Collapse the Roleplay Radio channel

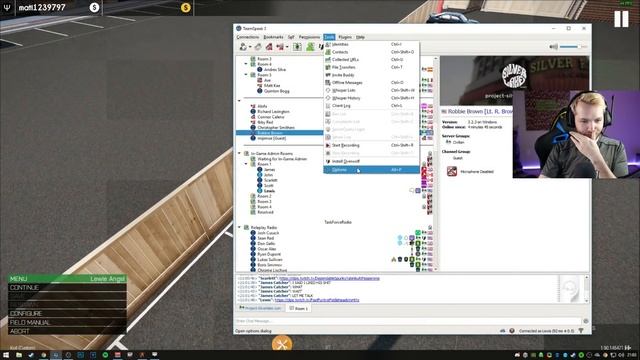(x=240, y=227)
